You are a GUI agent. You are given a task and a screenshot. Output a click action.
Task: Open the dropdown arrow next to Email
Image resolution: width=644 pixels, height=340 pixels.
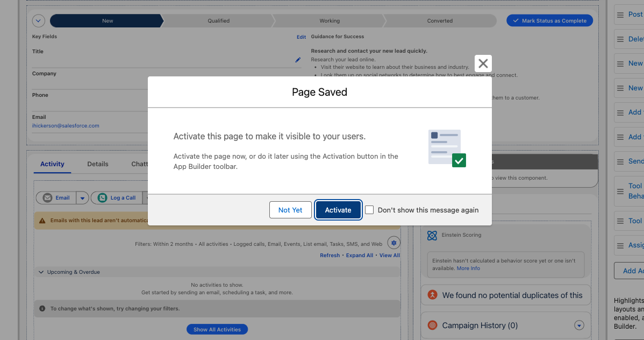click(x=82, y=198)
